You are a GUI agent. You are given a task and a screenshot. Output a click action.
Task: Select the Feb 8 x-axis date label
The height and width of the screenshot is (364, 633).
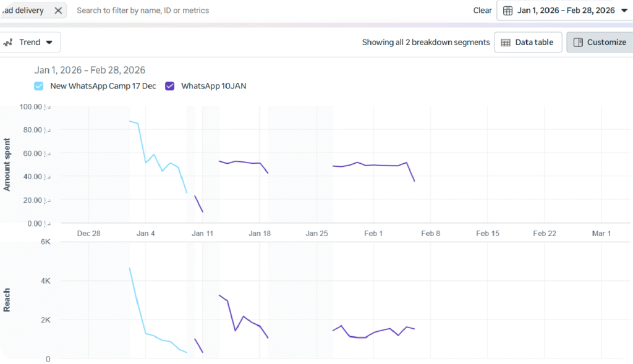(x=430, y=234)
